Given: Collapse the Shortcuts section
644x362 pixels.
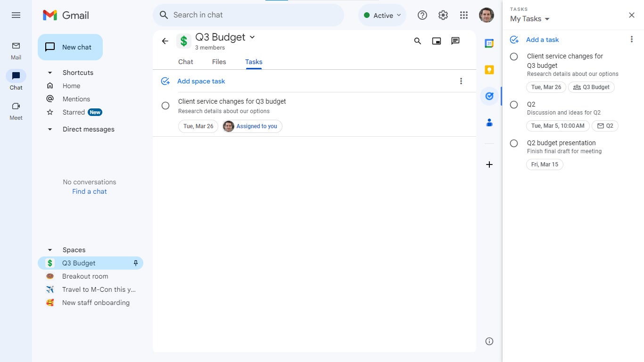Looking at the screenshot, I should click(50, 73).
